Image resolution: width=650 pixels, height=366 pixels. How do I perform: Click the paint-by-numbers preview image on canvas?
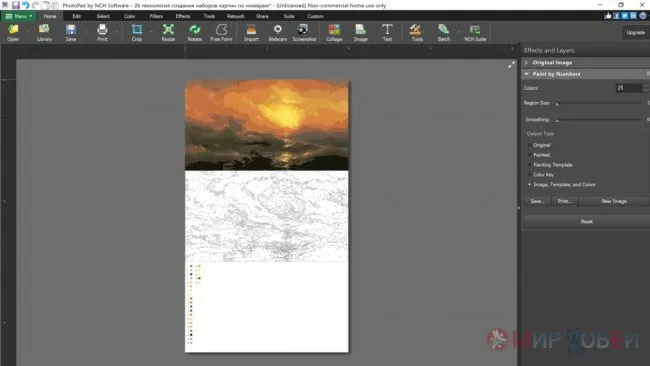[267, 216]
